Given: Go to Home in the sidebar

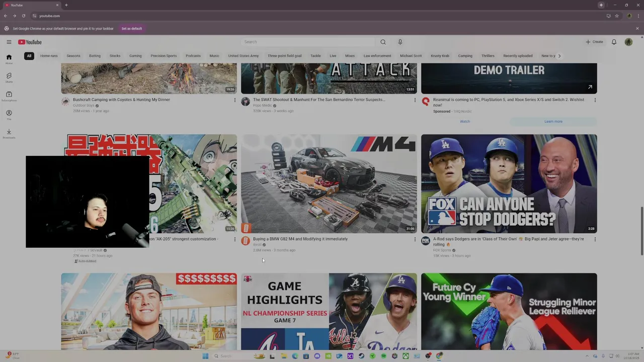Looking at the screenshot, I should click(x=9, y=59).
